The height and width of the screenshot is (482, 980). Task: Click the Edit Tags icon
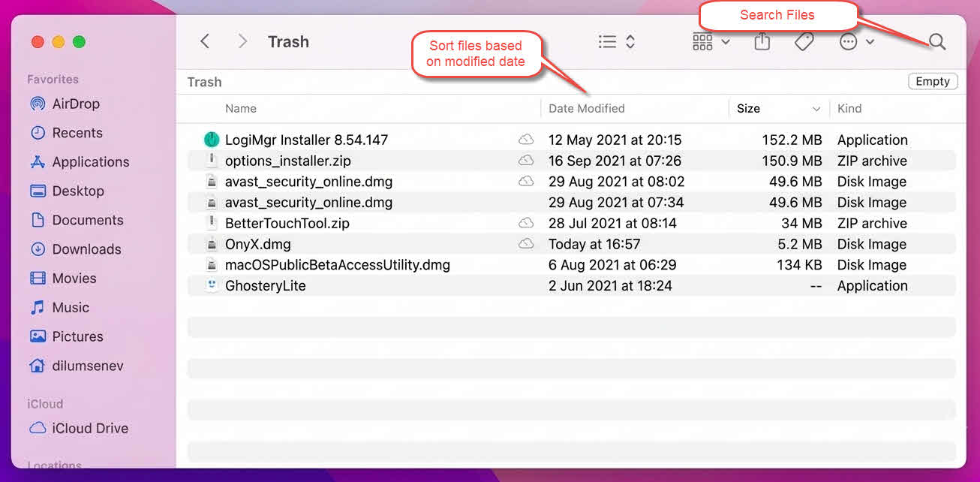tap(804, 42)
